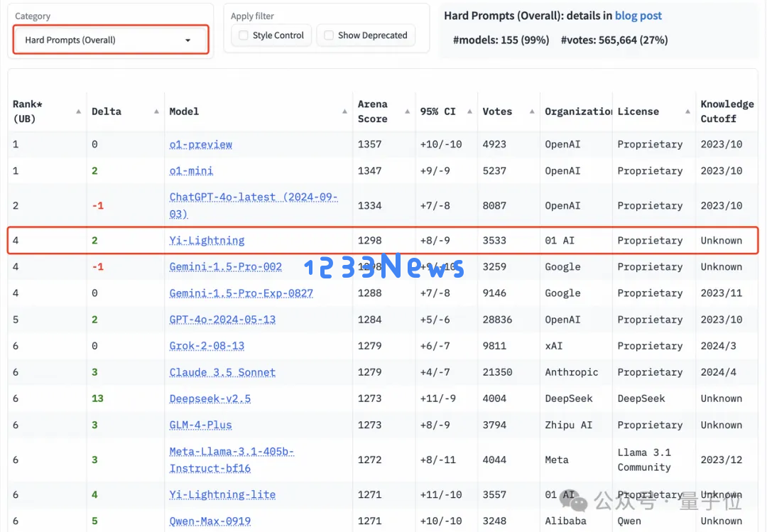
Task: Open the blog post link
Action: point(638,16)
